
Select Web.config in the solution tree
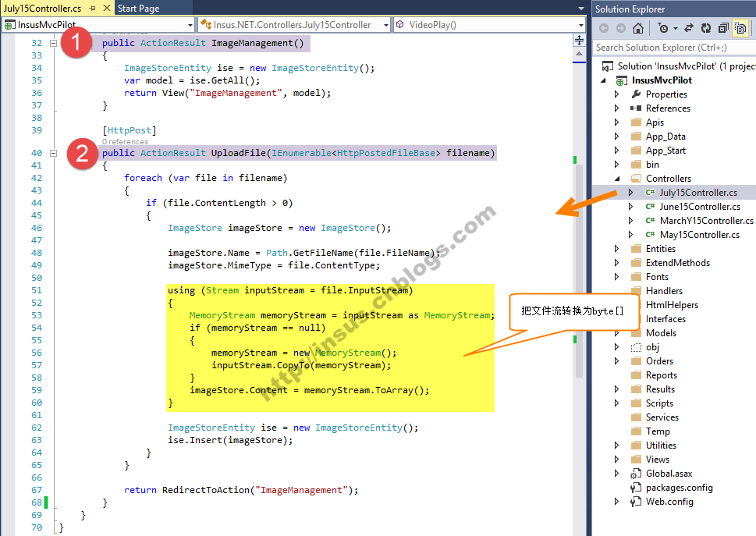point(669,502)
